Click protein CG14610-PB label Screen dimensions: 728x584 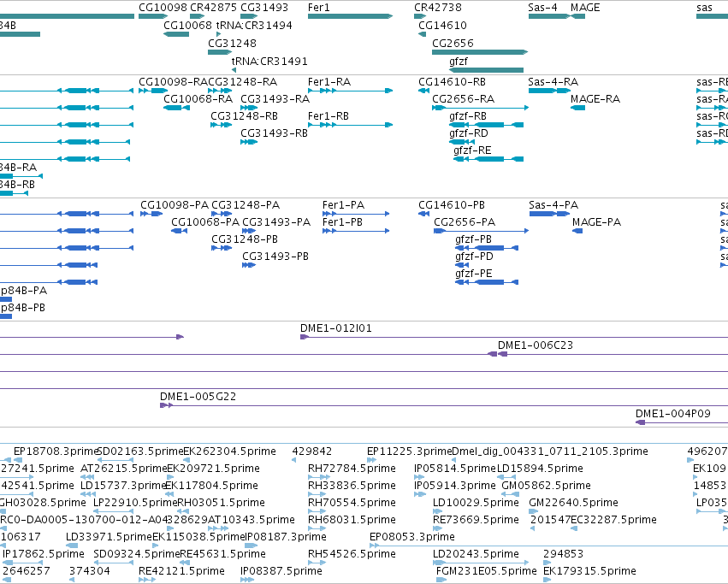click(x=452, y=204)
